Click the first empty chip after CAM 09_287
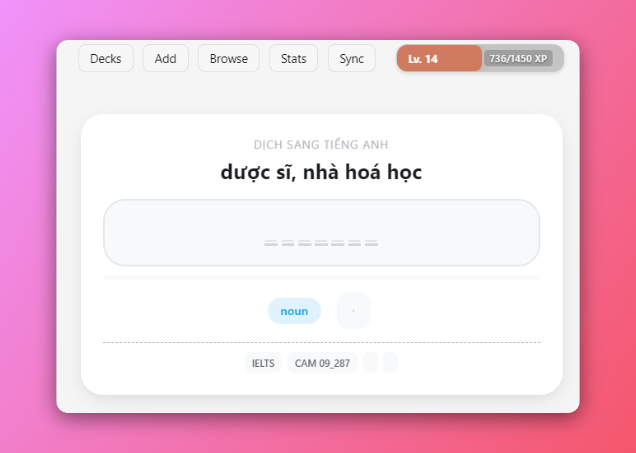 point(370,363)
